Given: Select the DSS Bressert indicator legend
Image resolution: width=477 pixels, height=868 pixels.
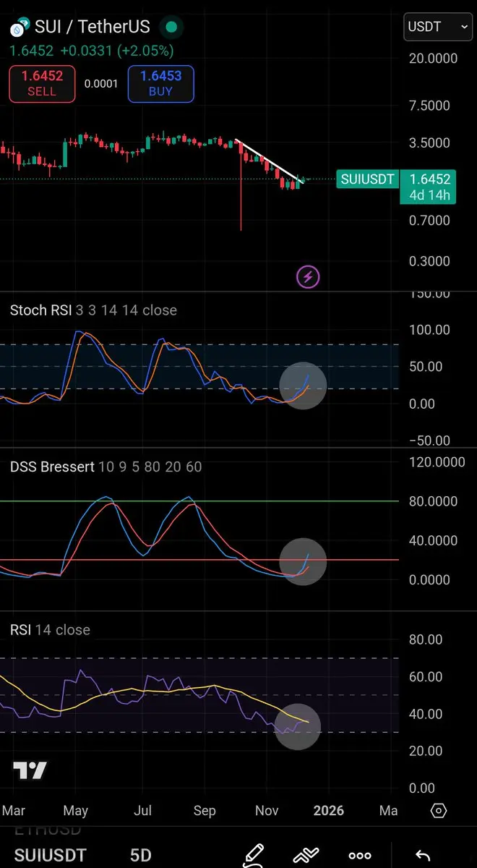Looking at the screenshot, I should click(x=106, y=467).
